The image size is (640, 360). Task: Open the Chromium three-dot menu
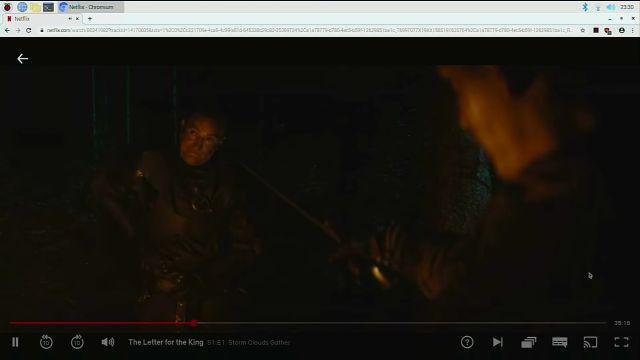click(633, 30)
